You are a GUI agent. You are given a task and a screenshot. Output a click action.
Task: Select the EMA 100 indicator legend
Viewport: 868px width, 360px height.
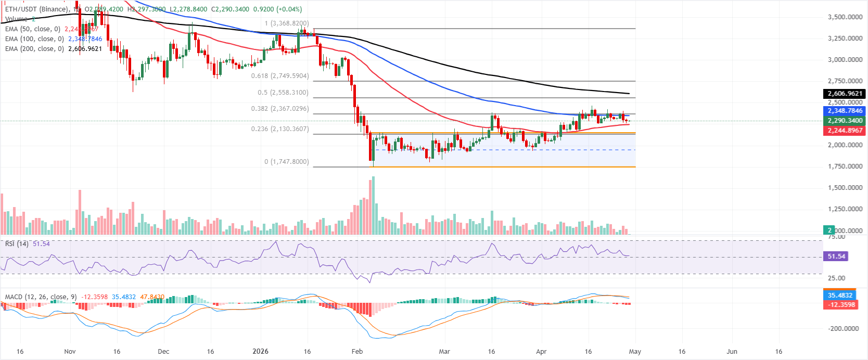34,39
